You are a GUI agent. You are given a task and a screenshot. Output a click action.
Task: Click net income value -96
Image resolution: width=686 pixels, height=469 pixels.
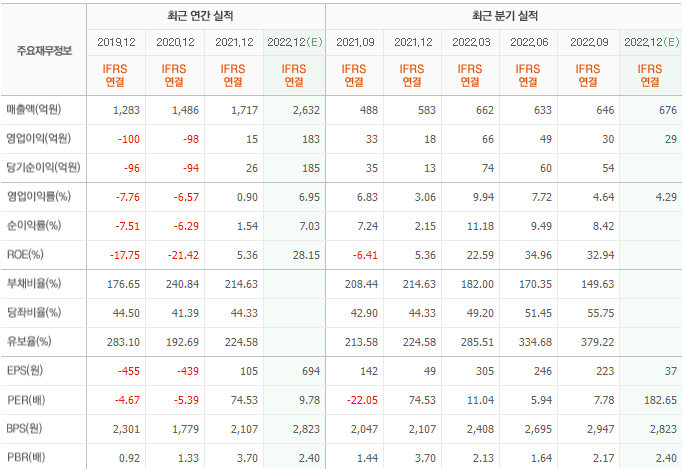click(132, 168)
